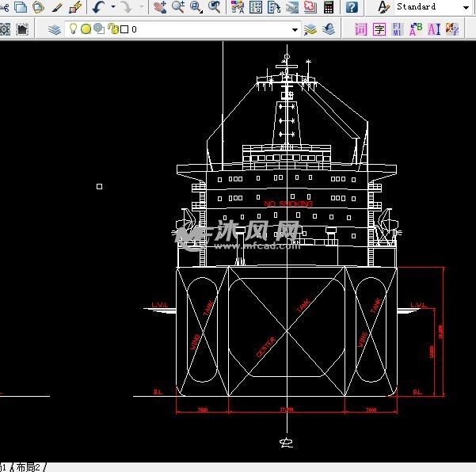The height and width of the screenshot is (472, 476).
Task: Click layer 0 white color swatch
Action: tap(124, 29)
